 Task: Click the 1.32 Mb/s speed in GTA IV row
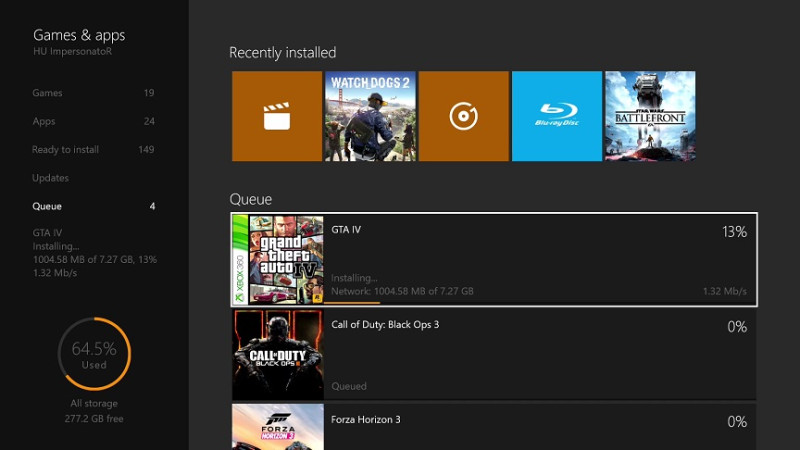click(x=725, y=291)
